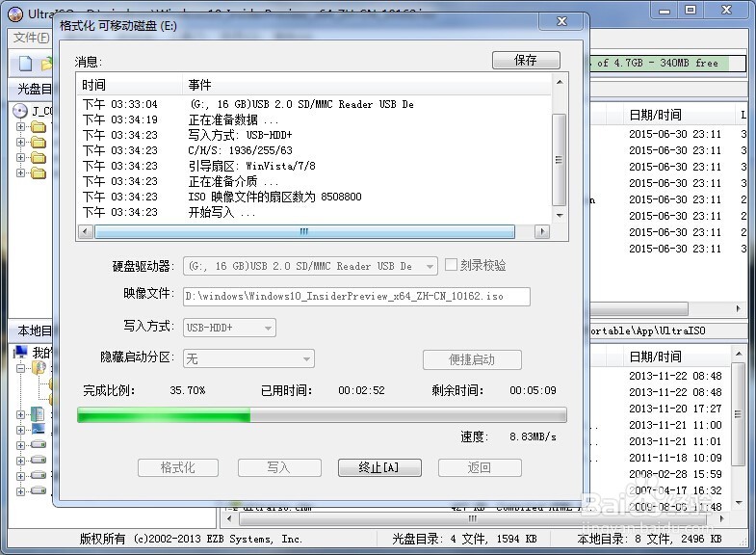Click the Open folder toolbar icon

47,64
